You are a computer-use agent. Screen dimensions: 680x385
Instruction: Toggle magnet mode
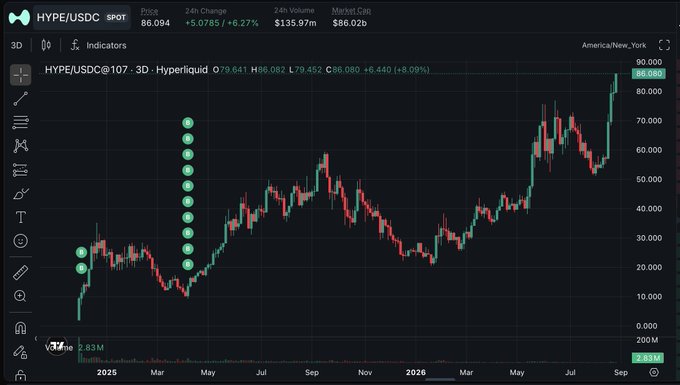tap(20, 328)
